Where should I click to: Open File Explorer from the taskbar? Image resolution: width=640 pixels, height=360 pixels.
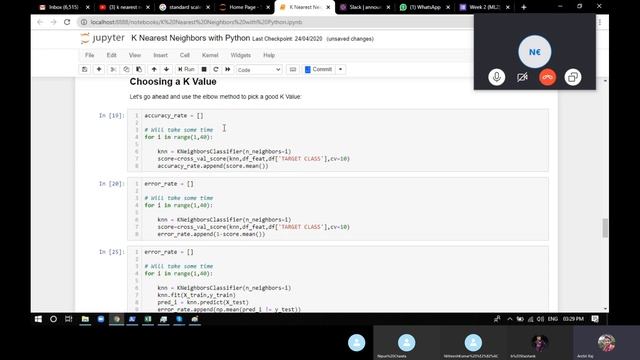85,319
